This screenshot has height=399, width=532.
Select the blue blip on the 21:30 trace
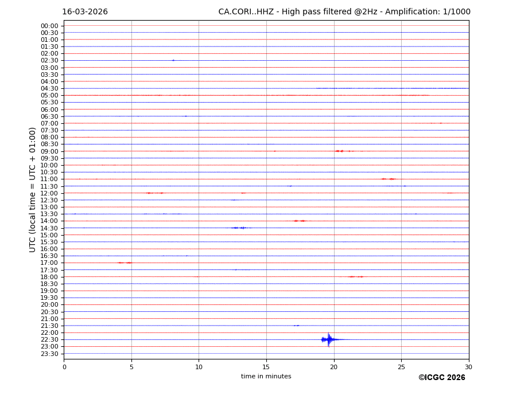(296, 326)
